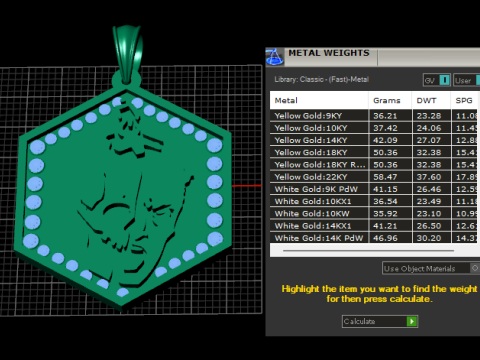The height and width of the screenshot is (360, 480).
Task: Select the White Gold:14K PdW row
Action: [373, 238]
